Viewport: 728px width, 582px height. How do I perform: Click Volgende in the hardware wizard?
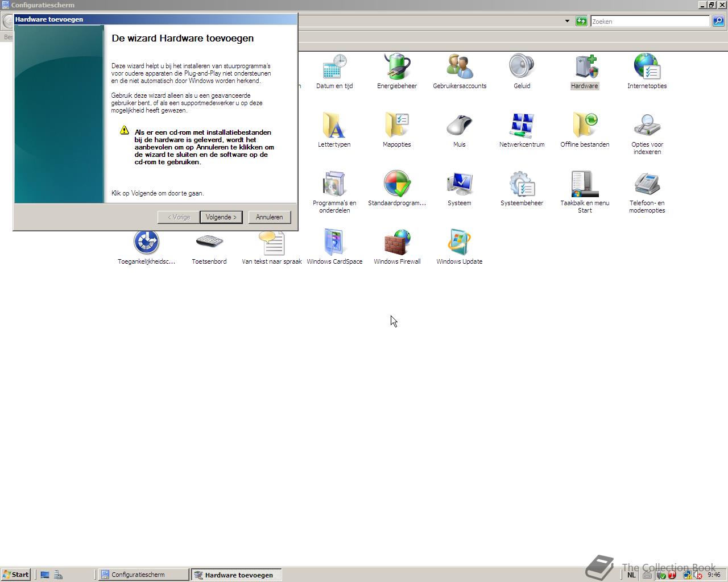221,217
